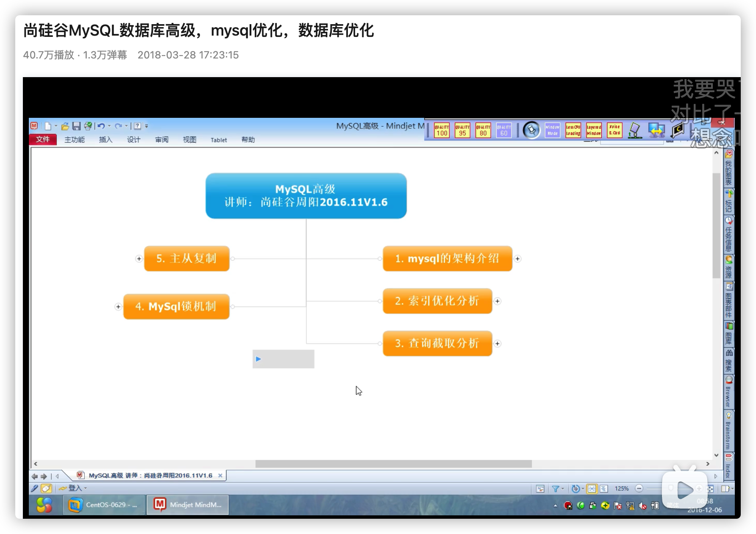
Task: Click the Open folder icon
Action: tap(65, 126)
